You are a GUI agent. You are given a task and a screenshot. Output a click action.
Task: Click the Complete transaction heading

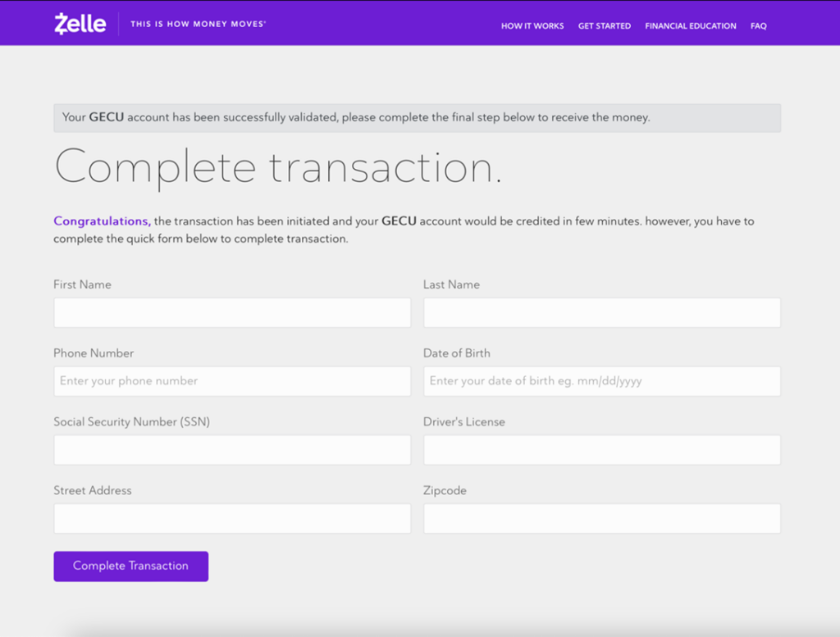pyautogui.click(x=278, y=166)
